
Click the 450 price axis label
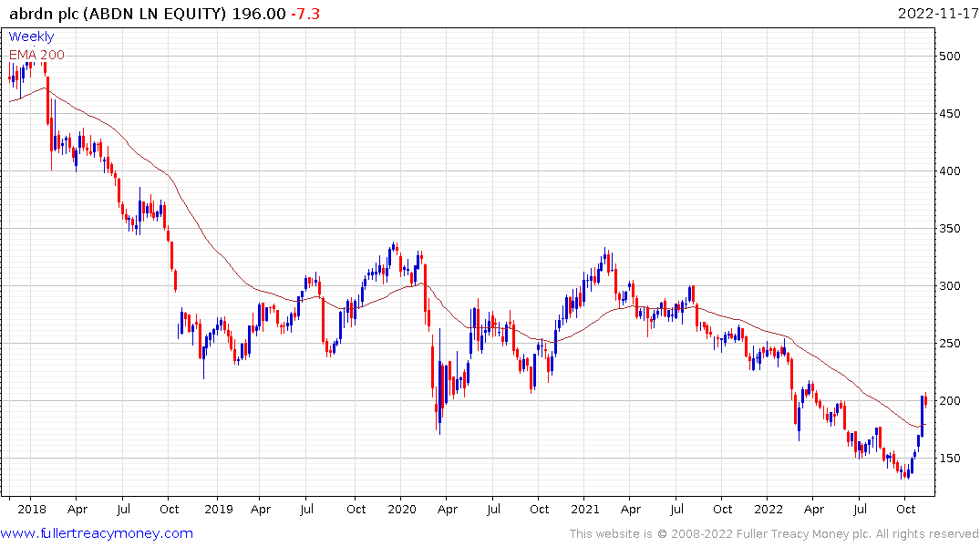949,114
